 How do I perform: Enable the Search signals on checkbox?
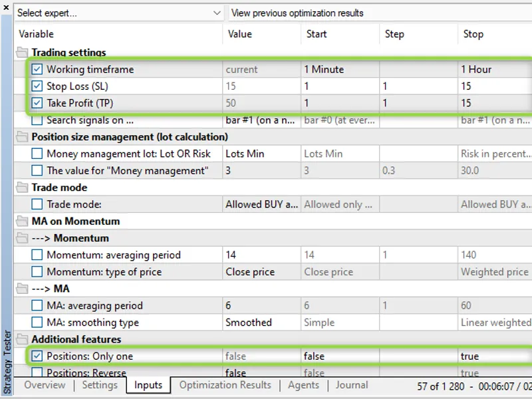(37, 120)
